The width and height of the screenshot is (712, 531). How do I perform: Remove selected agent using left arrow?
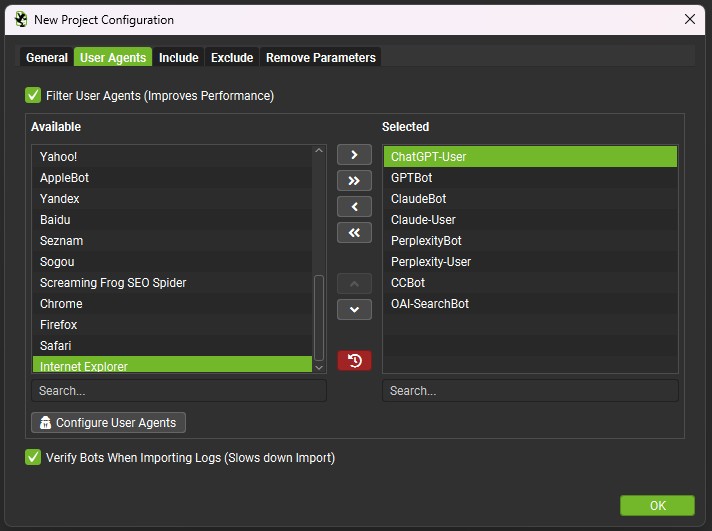coord(354,207)
